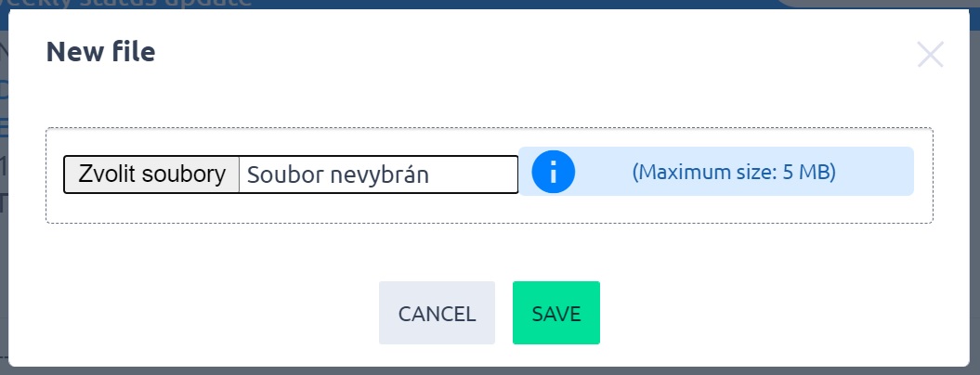Click the Weekly status update heading behind dialog
Image resolution: width=980 pixels, height=375 pixels.
pos(139,3)
